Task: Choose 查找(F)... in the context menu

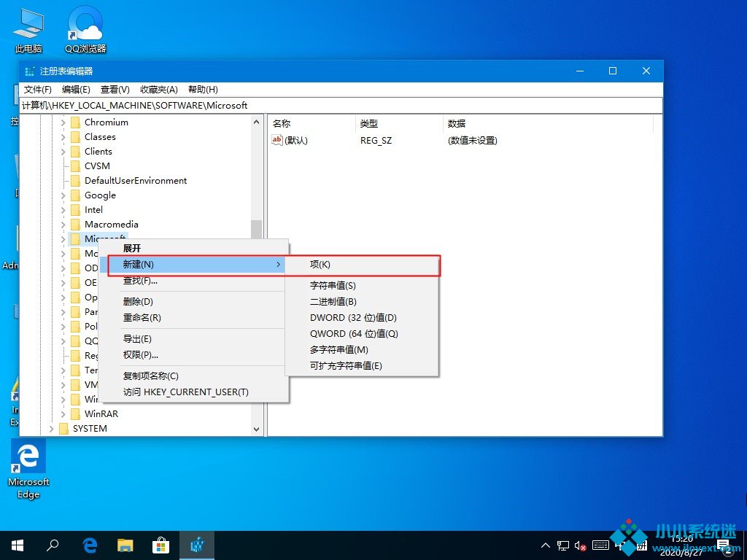Action: pyautogui.click(x=193, y=281)
